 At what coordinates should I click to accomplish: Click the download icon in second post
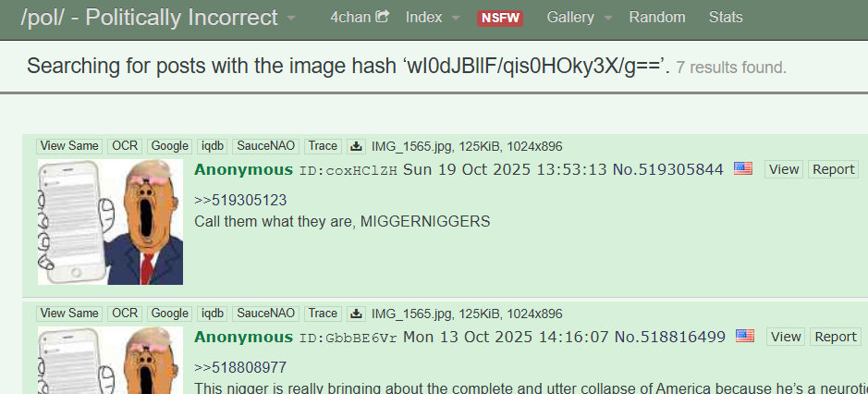tap(357, 314)
